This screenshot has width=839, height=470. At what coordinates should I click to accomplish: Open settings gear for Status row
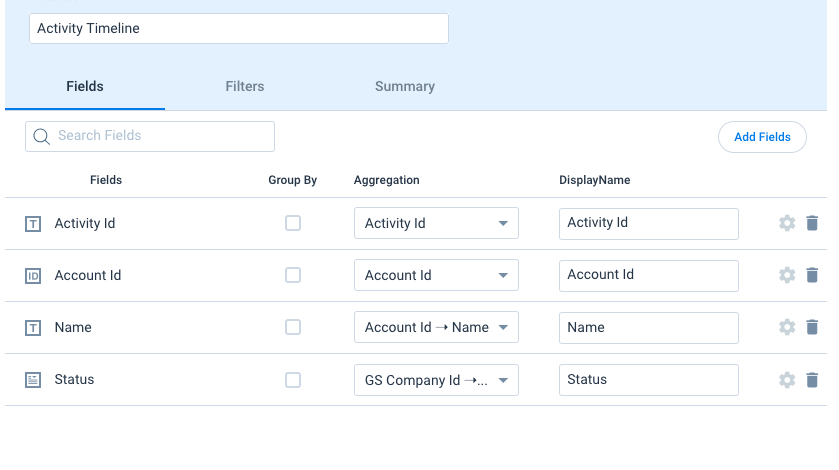(x=787, y=380)
